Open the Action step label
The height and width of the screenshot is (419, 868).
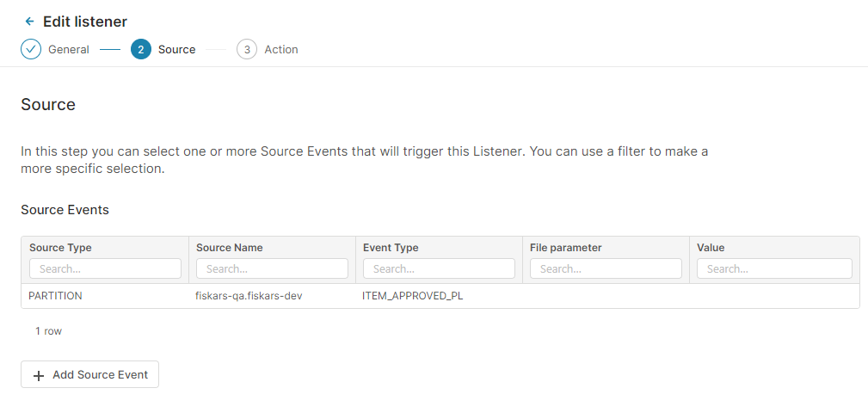click(x=281, y=50)
